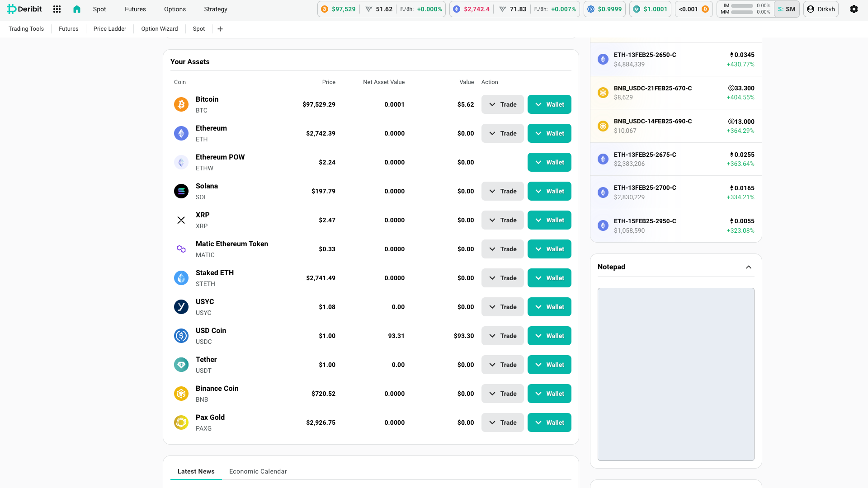
Task: Expand Trade dropdown for Bitcoin
Action: [502, 104]
